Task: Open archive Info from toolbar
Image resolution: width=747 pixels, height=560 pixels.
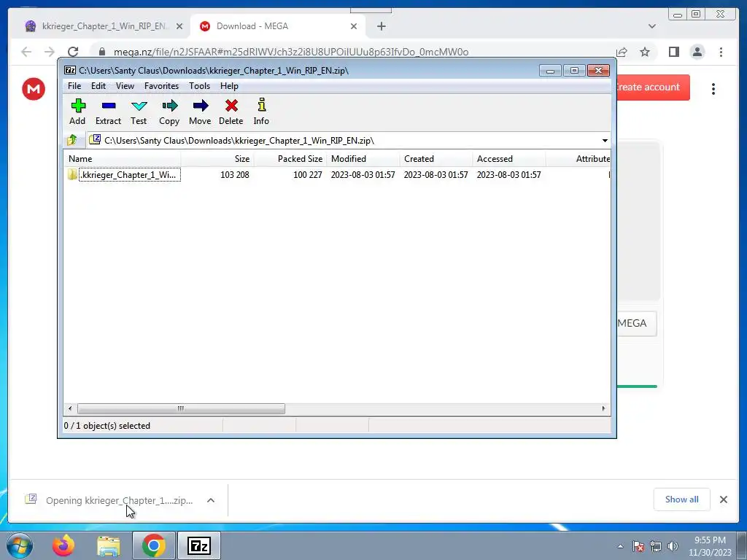Action: pos(261,112)
